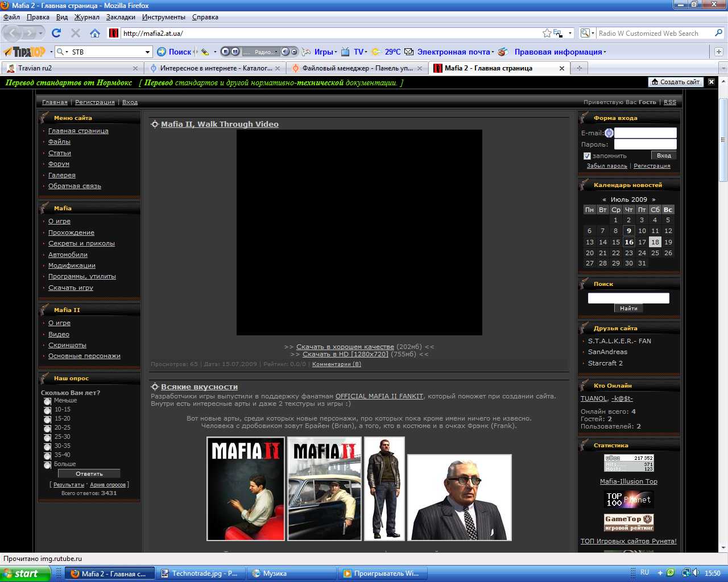Viewport: 728px width, 582px height.
Task: Click the 'Ответить' poll submit button
Action: [89, 473]
